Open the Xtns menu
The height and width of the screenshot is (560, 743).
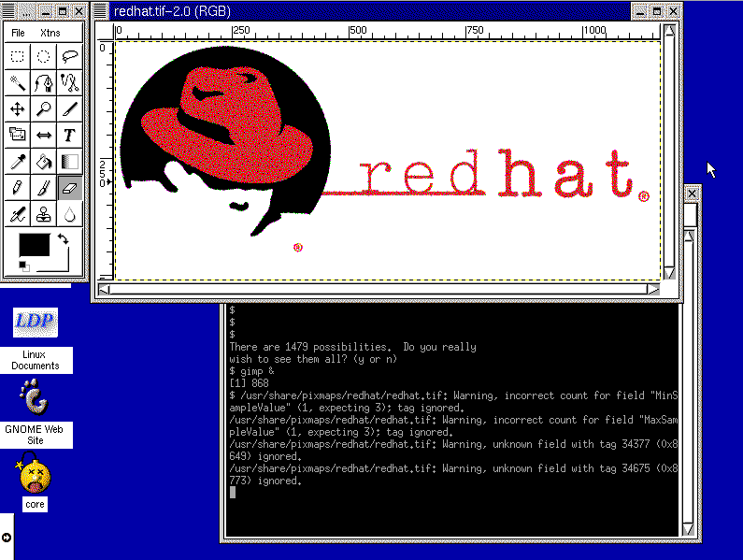[49, 33]
